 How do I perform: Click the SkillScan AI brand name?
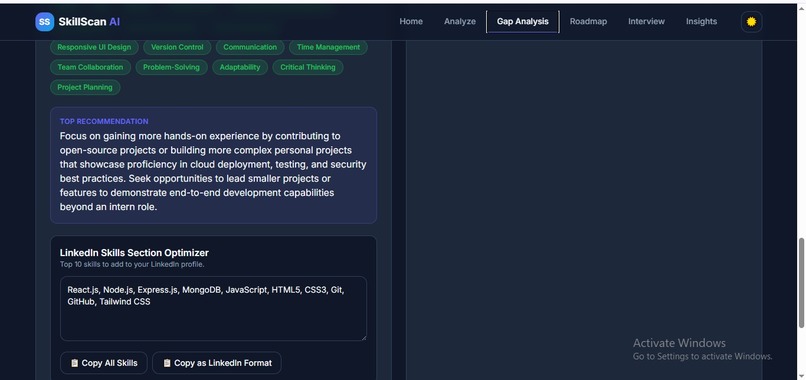tap(89, 22)
